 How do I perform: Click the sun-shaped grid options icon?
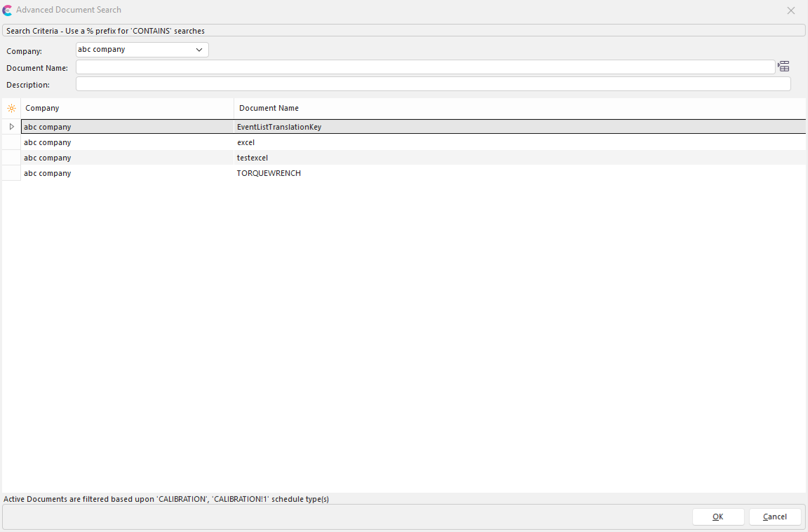click(x=11, y=108)
